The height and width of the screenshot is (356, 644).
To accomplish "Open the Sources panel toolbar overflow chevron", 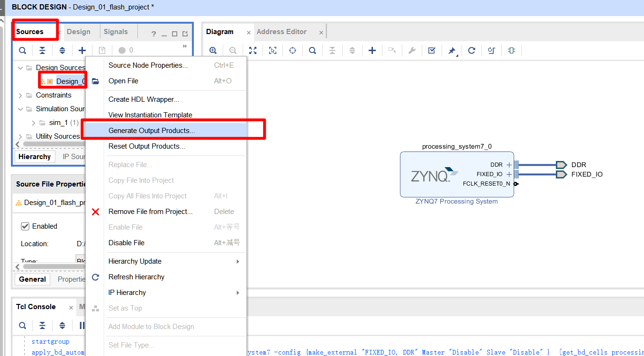I will click(185, 46).
